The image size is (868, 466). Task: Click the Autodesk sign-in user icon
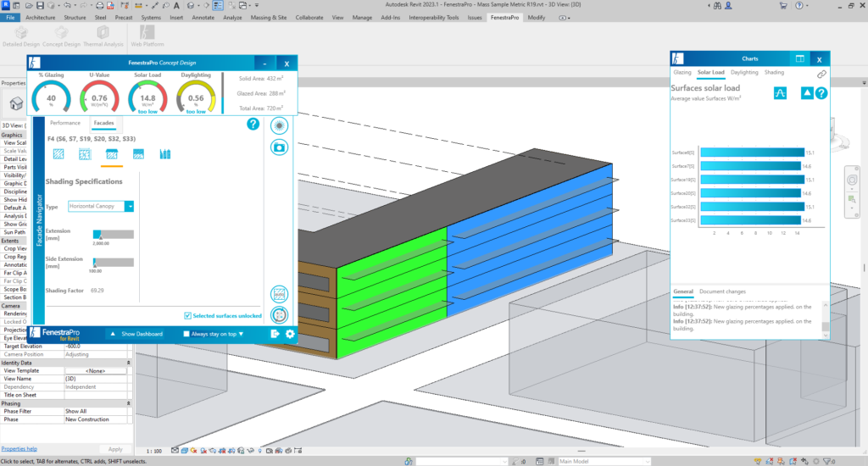728,6
